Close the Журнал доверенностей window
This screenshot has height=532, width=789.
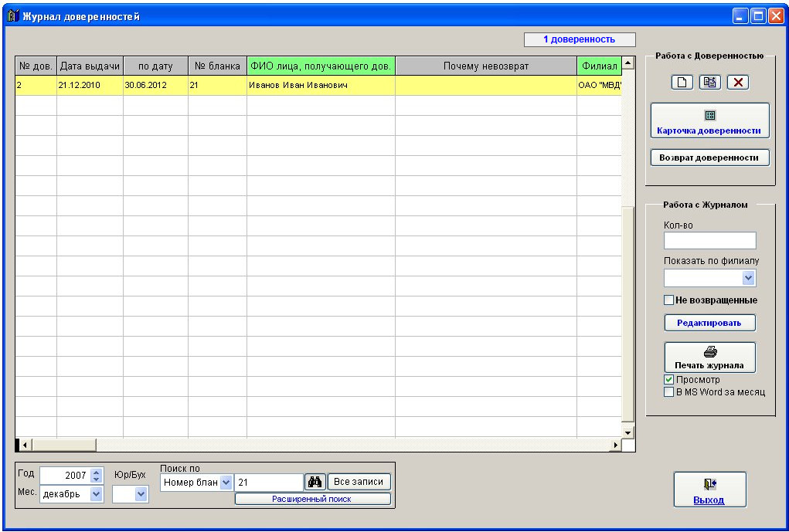776,16
